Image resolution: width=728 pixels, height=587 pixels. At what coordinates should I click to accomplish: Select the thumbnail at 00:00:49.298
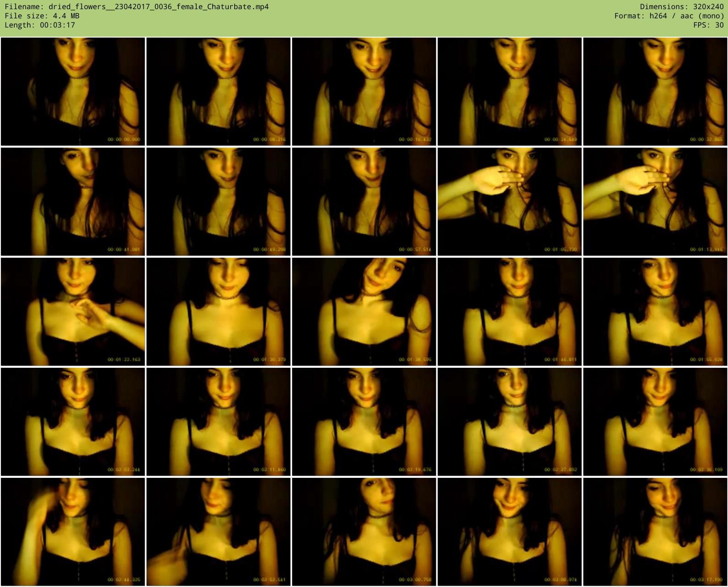[218, 202]
